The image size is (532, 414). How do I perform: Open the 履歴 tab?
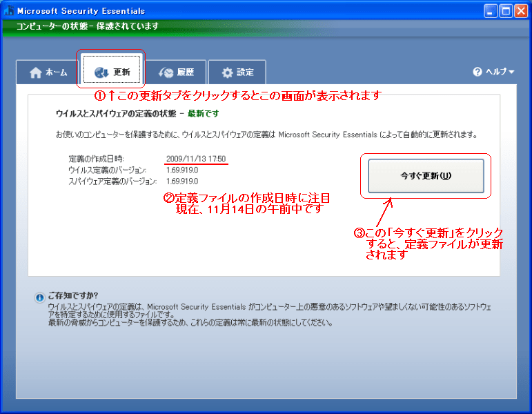click(x=177, y=72)
